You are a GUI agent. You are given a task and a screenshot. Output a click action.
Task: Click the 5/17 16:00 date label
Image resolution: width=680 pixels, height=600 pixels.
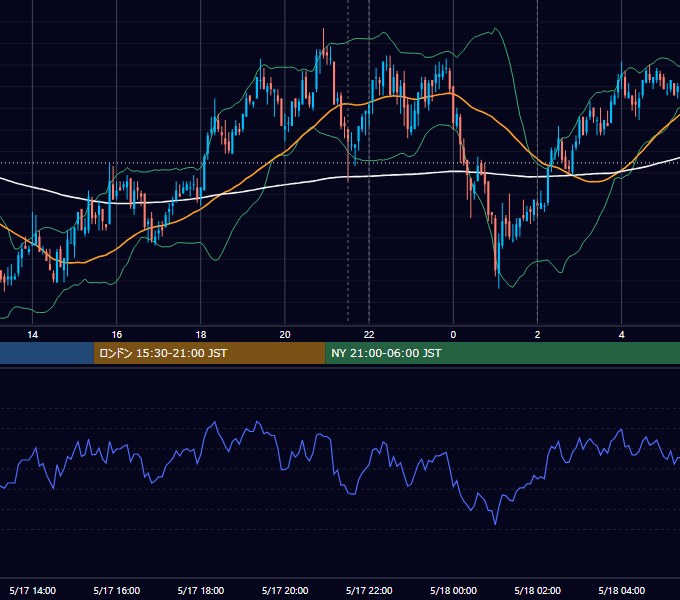117,590
